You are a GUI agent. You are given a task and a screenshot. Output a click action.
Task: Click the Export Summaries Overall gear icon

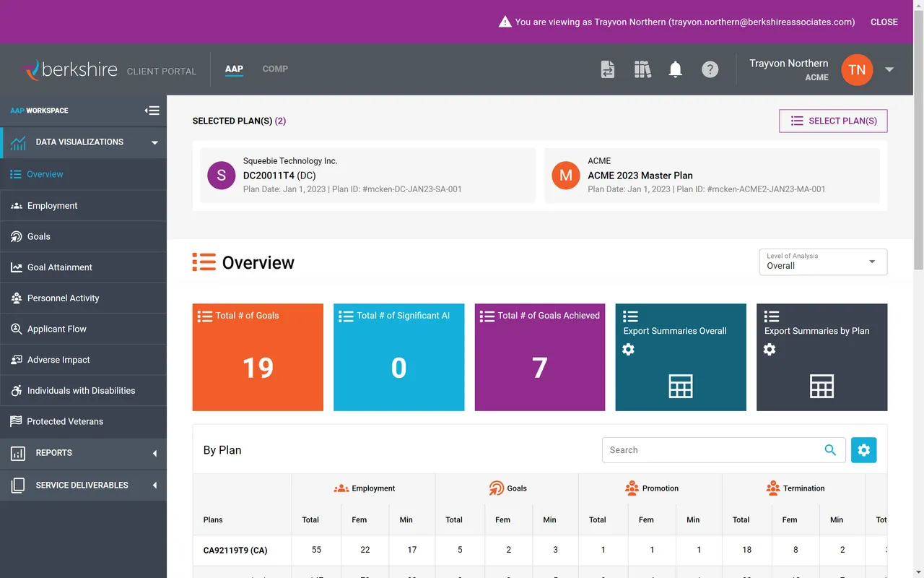pyautogui.click(x=628, y=349)
